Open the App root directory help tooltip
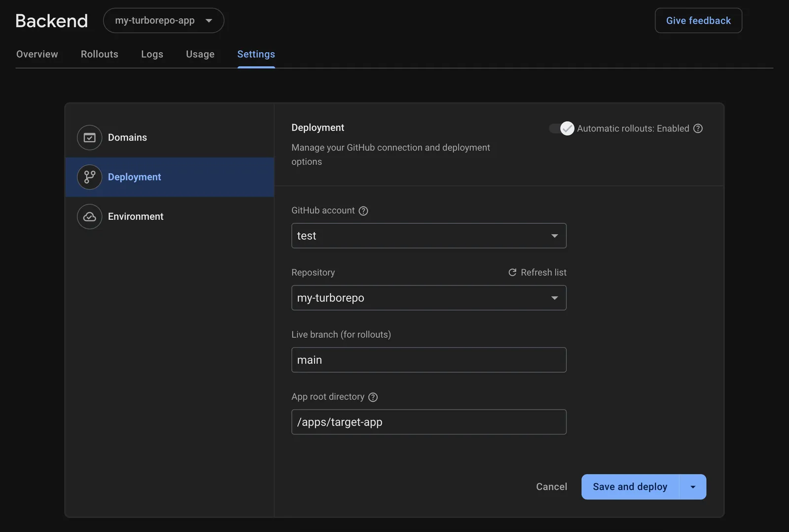The width and height of the screenshot is (789, 532). [373, 397]
